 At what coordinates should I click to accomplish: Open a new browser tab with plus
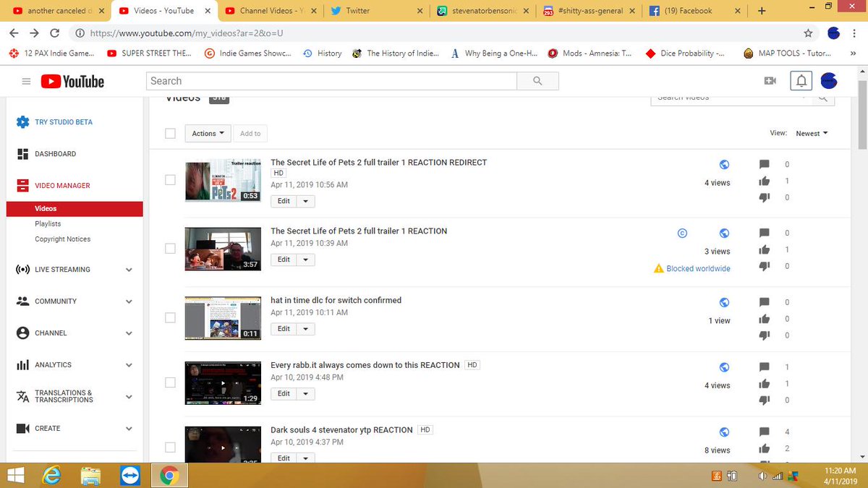(x=762, y=11)
